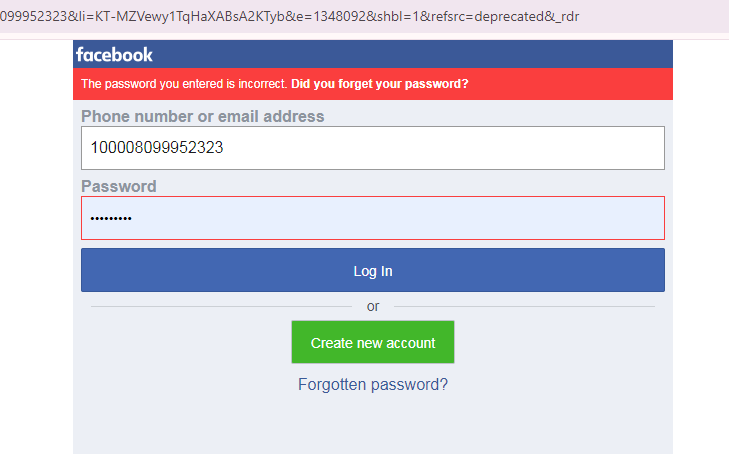Click the empty area below Forgotten password
Screen dimensions: 729x454
(372, 425)
